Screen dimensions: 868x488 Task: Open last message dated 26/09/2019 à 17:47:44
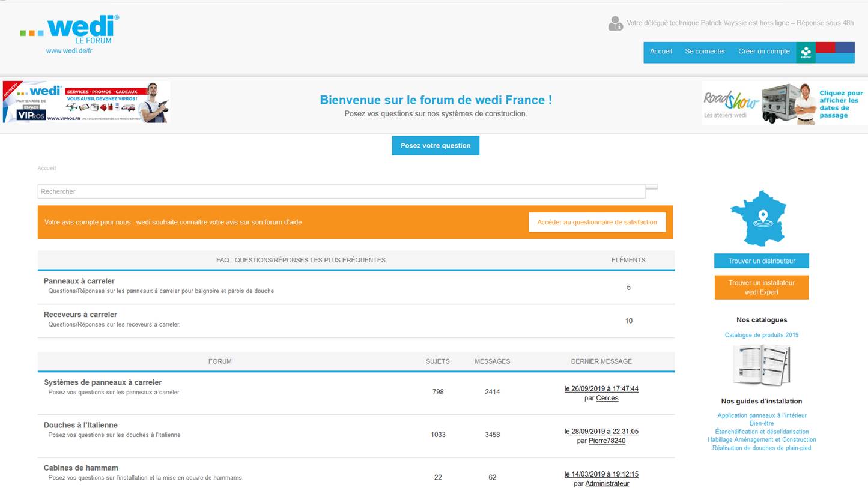pyautogui.click(x=601, y=389)
